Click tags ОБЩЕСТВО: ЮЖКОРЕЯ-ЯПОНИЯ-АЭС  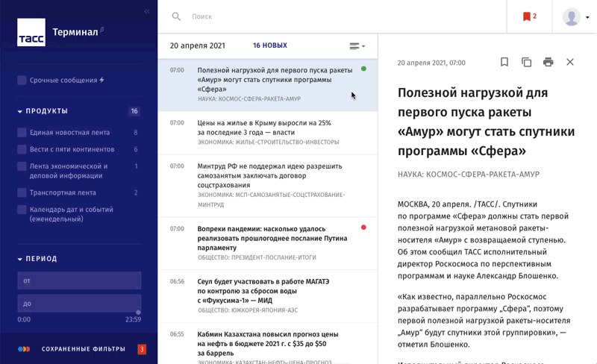[248, 310]
